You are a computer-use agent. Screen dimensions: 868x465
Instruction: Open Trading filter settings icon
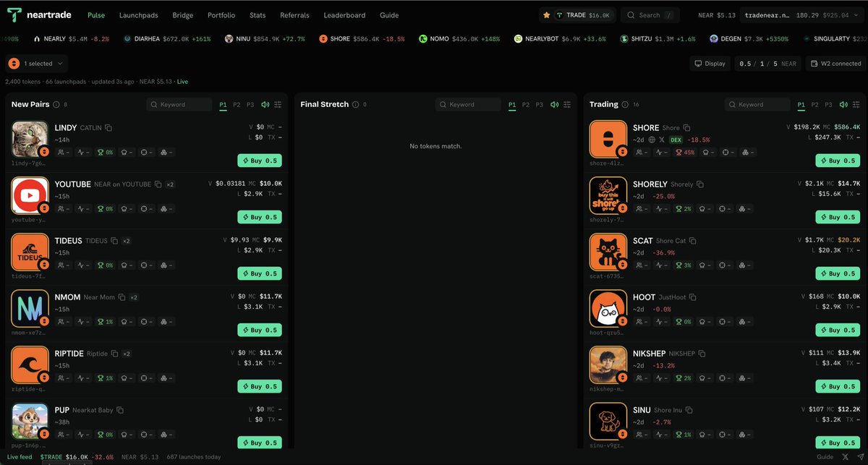[856, 105]
